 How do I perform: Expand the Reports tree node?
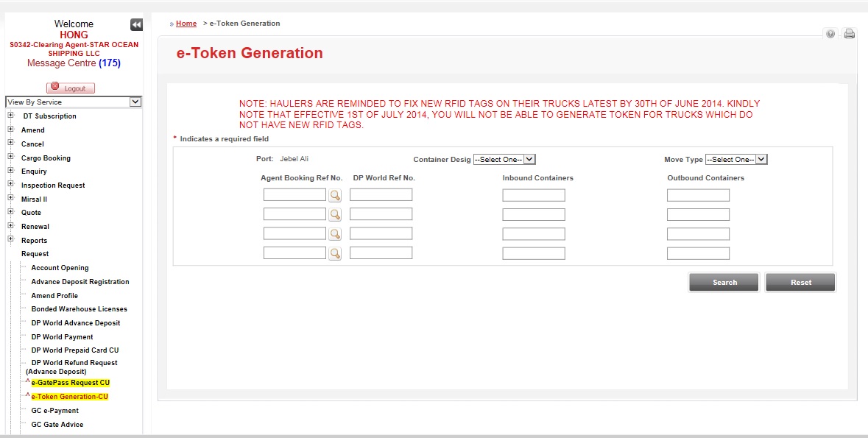(10, 240)
